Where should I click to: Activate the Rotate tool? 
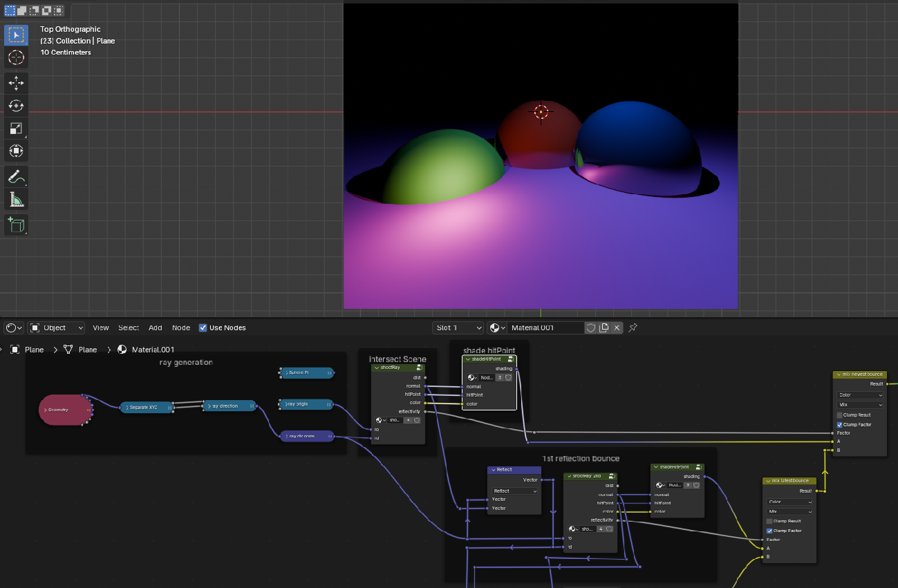[17, 106]
